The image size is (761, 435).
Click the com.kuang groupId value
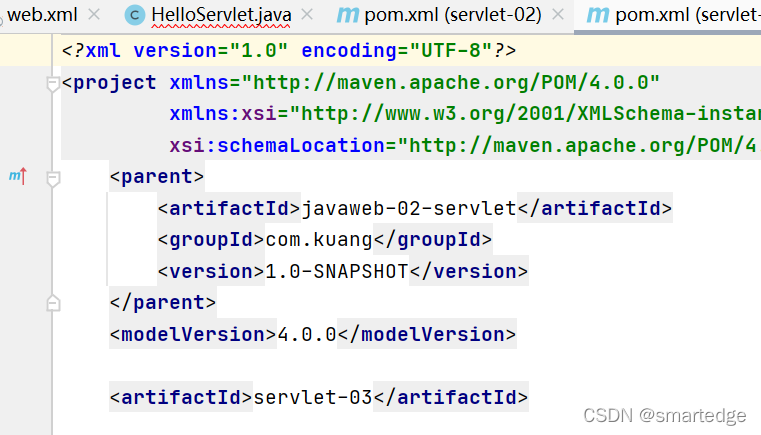tap(319, 240)
